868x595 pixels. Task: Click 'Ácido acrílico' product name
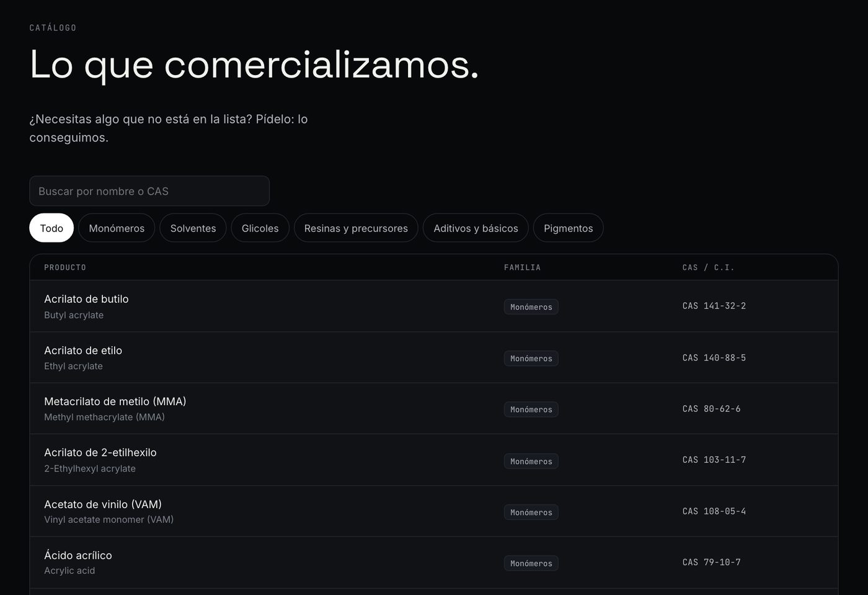78,555
